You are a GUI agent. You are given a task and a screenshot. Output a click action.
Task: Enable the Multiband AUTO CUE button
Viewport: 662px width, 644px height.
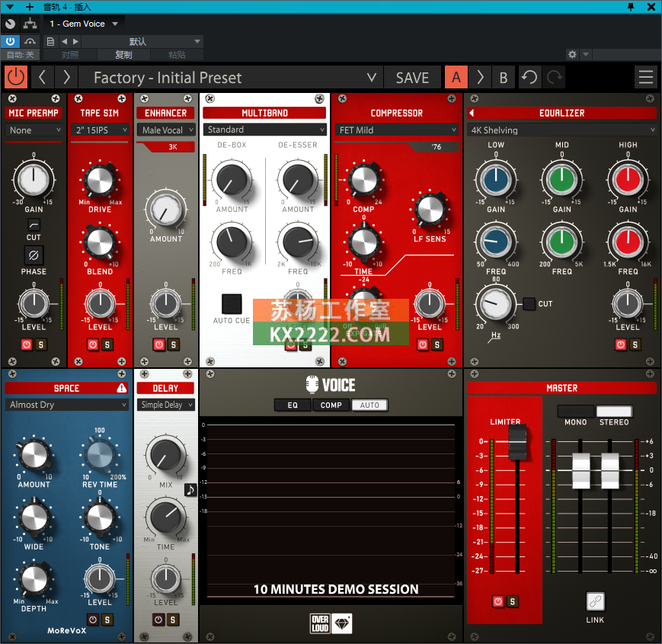(232, 303)
